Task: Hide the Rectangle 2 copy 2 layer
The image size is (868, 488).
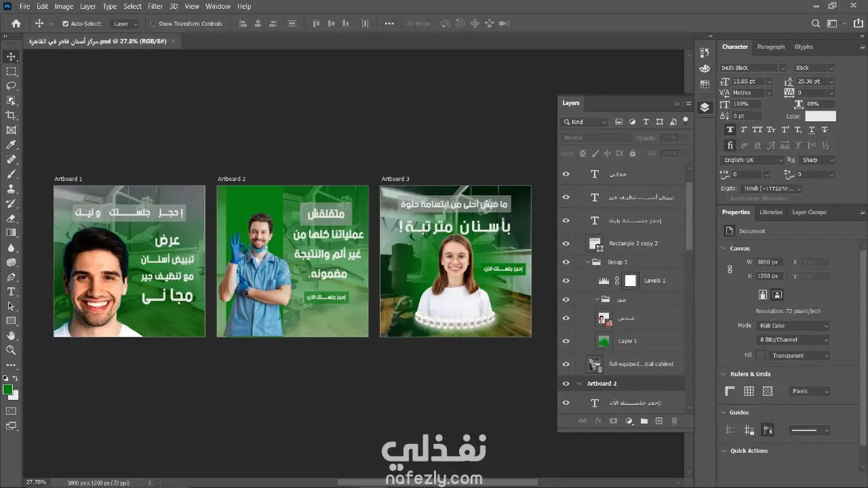Action: tap(566, 243)
